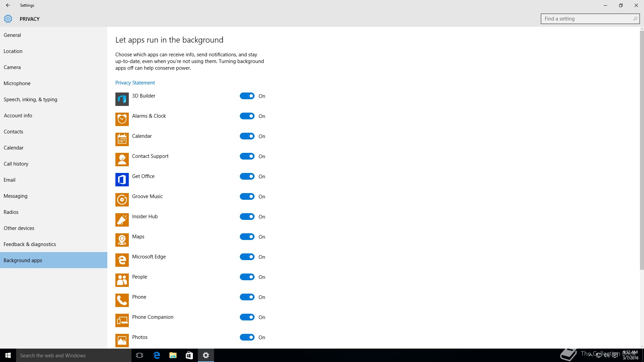Click the Groove Music app icon
The height and width of the screenshot is (362, 644).
pyautogui.click(x=122, y=200)
